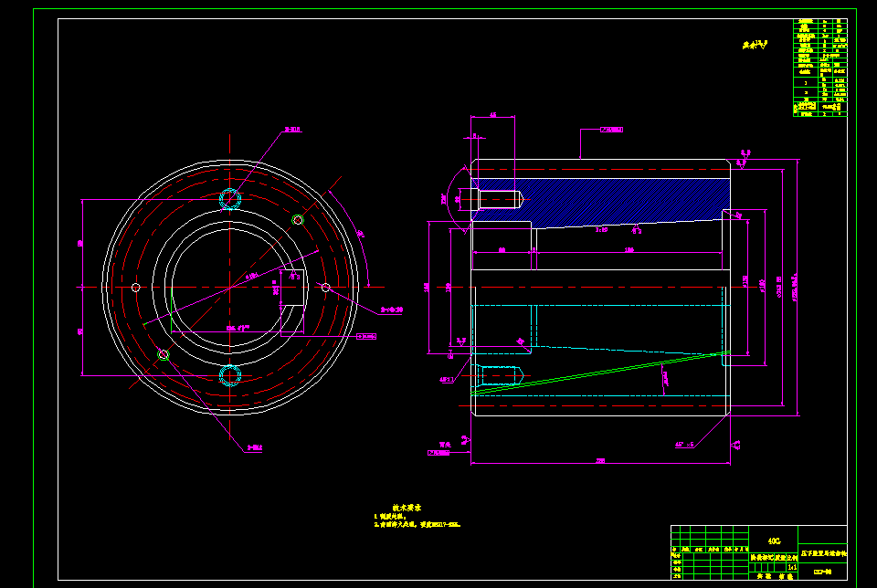Screen dimensions: 877x588
Task: Select the left white hole on horizontal centerline
Action: pyautogui.click(x=136, y=288)
